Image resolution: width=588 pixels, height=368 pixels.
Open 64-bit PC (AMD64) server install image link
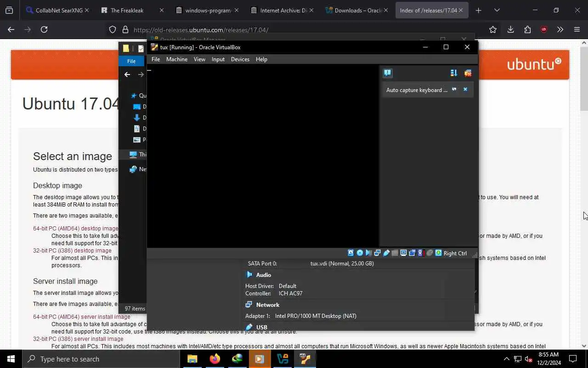point(82,316)
